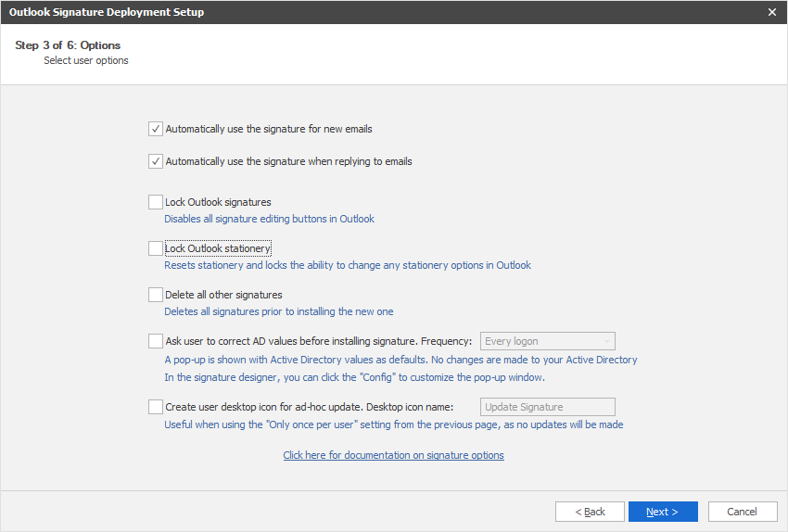This screenshot has height=532, width=788.
Task: Proceed with the Next button
Action: click(x=663, y=512)
